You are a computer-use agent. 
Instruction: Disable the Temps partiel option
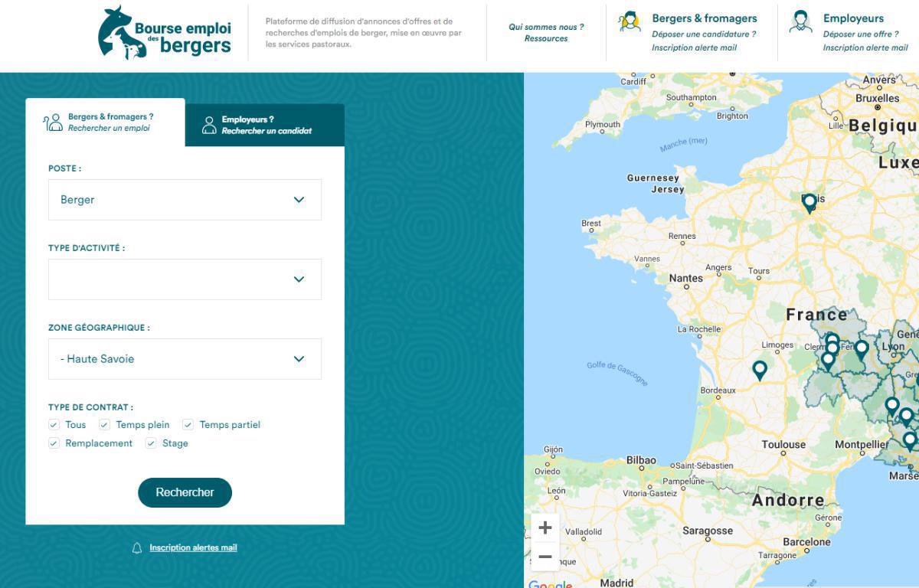[188, 424]
